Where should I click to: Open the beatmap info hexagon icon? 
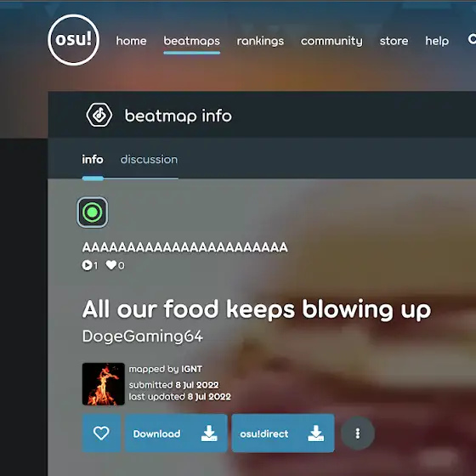99,115
